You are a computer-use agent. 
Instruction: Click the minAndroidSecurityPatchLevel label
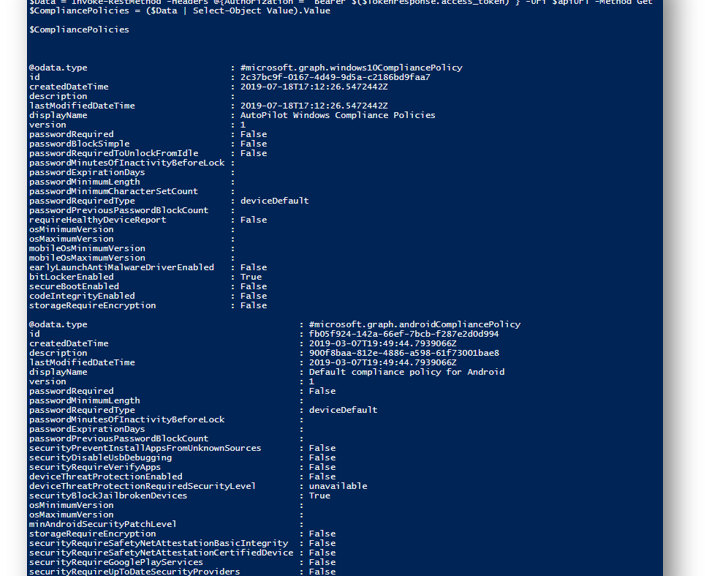(103, 524)
